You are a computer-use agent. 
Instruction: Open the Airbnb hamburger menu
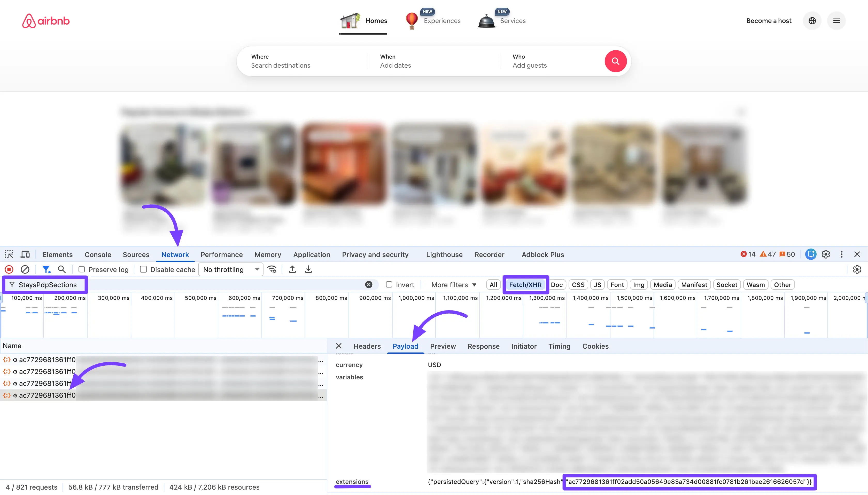[x=836, y=21]
